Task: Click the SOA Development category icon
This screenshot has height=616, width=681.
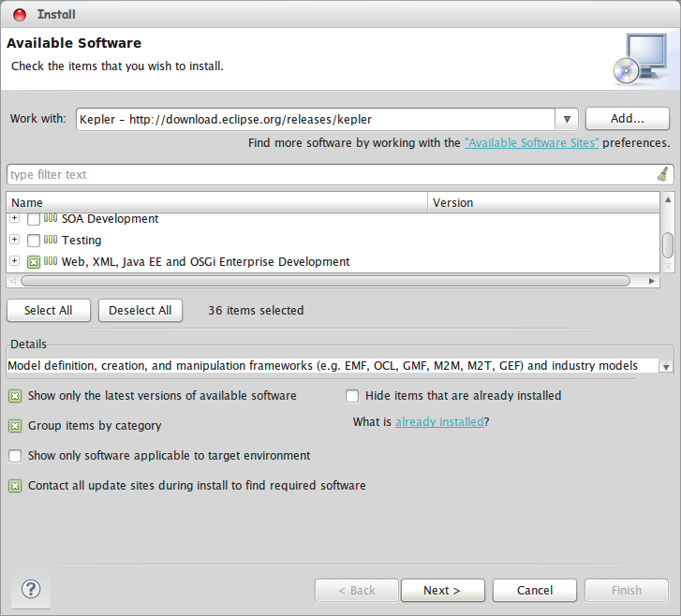Action: pyautogui.click(x=51, y=217)
